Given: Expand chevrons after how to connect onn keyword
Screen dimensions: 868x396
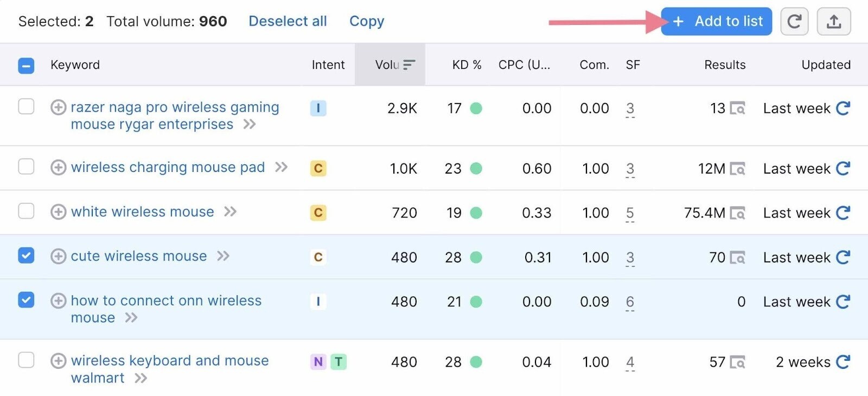Looking at the screenshot, I should [131, 318].
